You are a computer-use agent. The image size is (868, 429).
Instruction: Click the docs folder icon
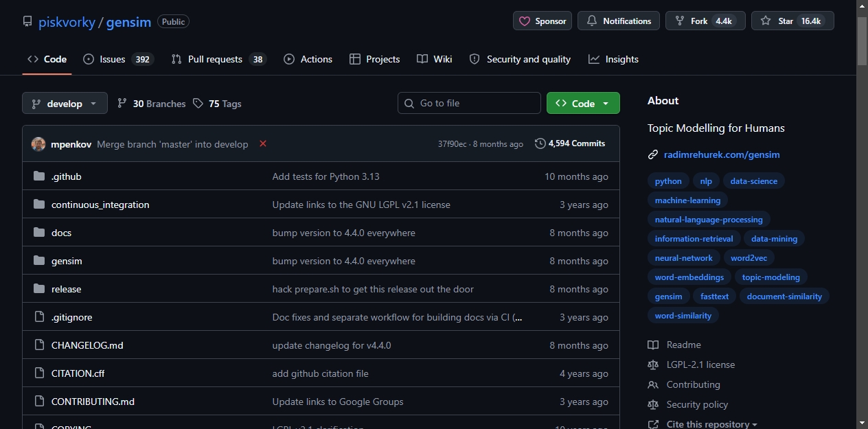[x=39, y=233]
